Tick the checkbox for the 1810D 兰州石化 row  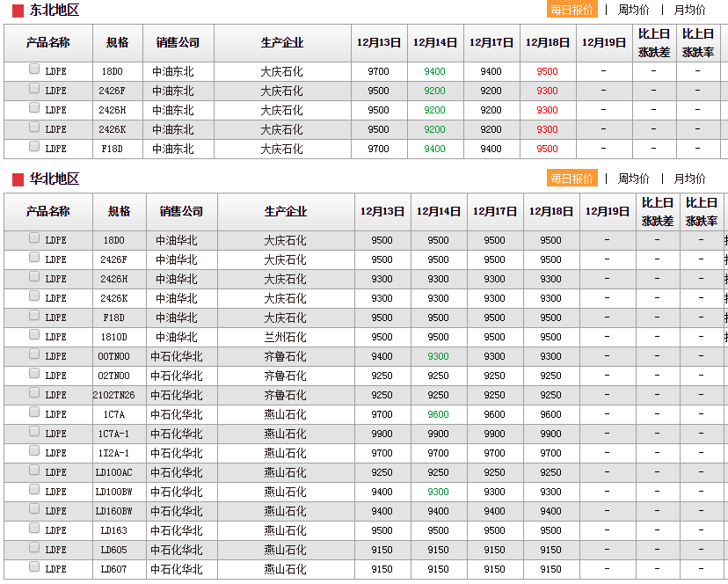[34, 334]
